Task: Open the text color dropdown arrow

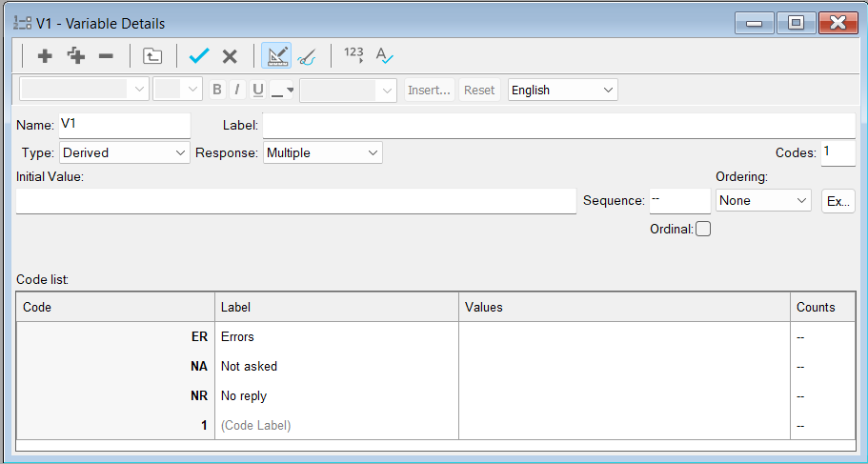Action: pyautogui.click(x=290, y=91)
